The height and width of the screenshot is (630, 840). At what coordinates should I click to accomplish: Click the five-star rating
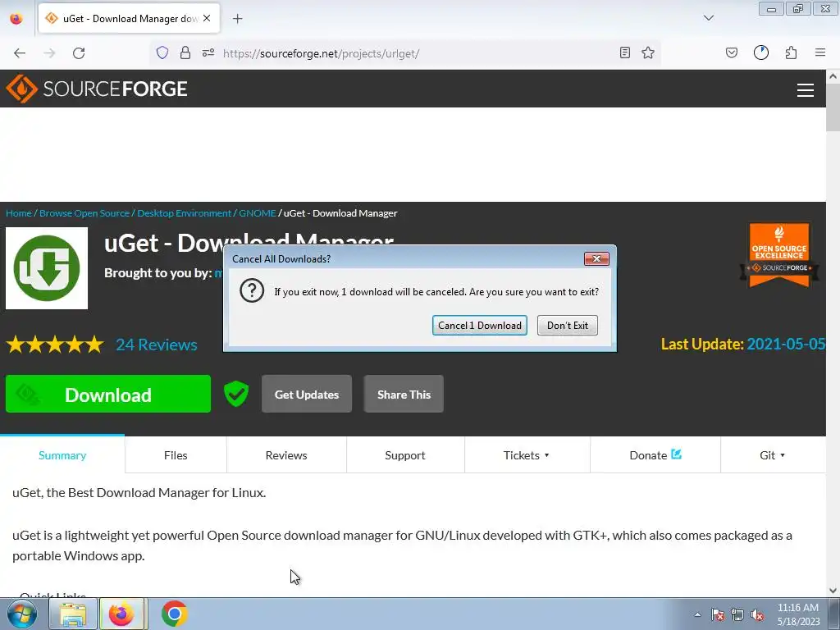(55, 345)
